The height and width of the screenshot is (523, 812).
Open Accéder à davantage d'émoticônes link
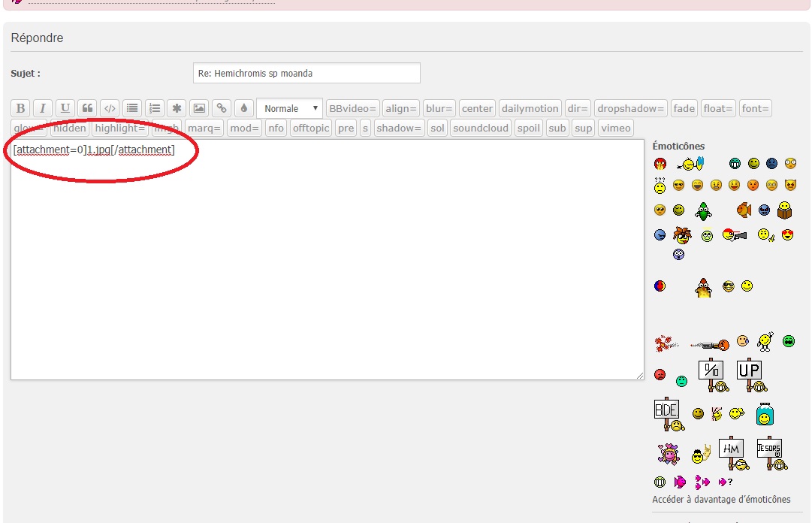[x=721, y=500]
